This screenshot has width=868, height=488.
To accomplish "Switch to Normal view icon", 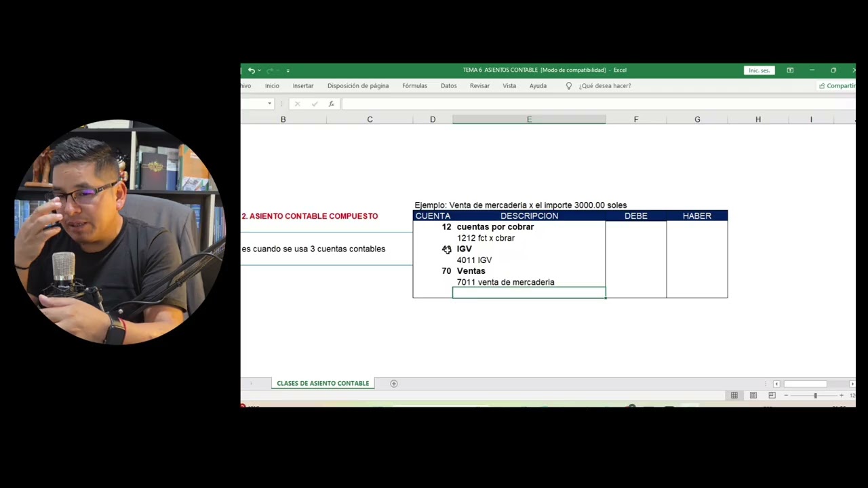I will click(x=734, y=395).
